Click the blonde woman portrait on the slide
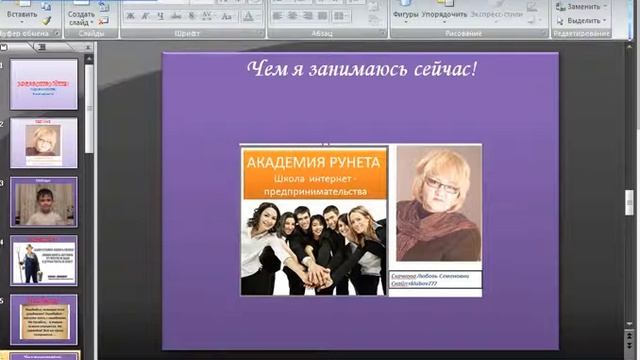The image size is (640, 360). pyautogui.click(x=438, y=203)
